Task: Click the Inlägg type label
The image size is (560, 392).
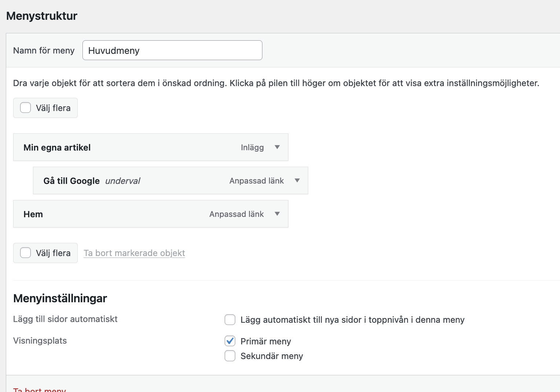Action: click(252, 147)
